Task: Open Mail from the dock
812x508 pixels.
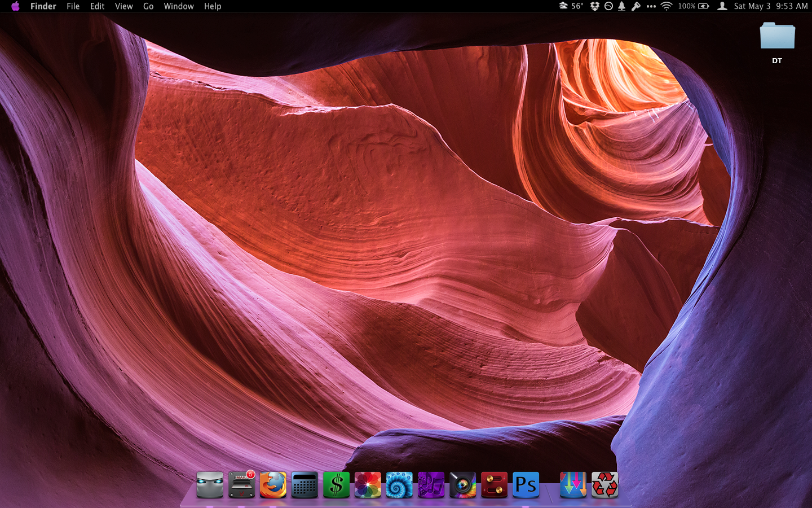Action: point(241,485)
